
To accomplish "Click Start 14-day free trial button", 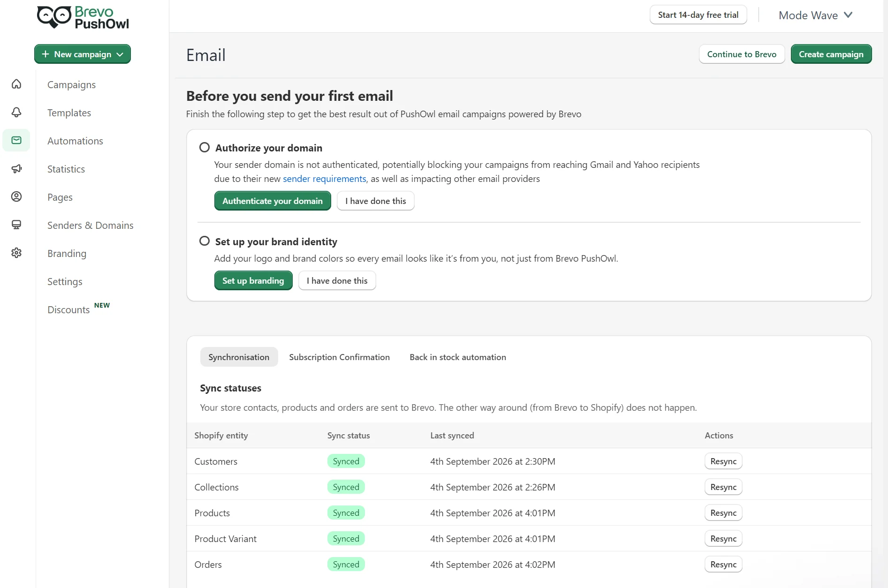I will pyautogui.click(x=698, y=15).
